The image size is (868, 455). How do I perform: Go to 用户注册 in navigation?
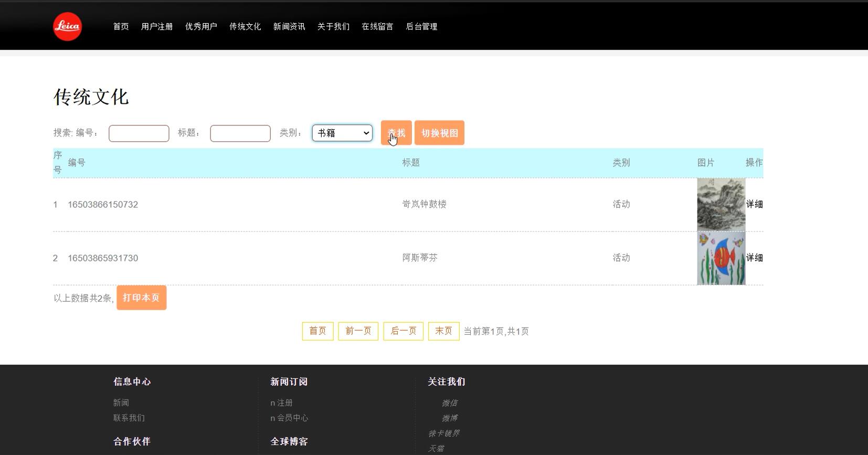point(156,26)
